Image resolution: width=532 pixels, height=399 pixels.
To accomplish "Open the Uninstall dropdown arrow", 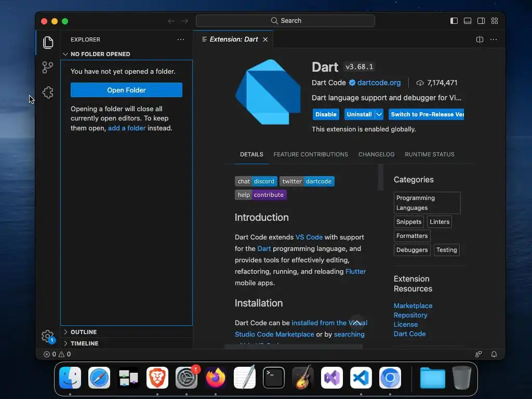I will 379,114.
